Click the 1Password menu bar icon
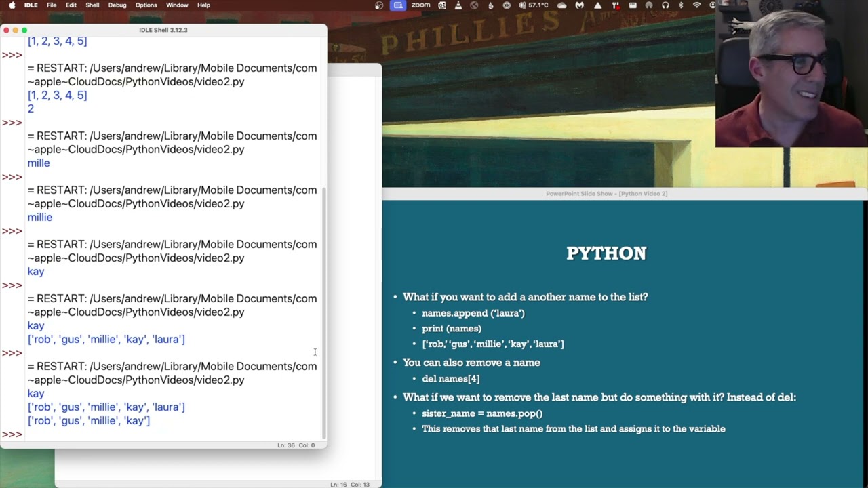868x488 pixels. pyautogui.click(x=506, y=5)
